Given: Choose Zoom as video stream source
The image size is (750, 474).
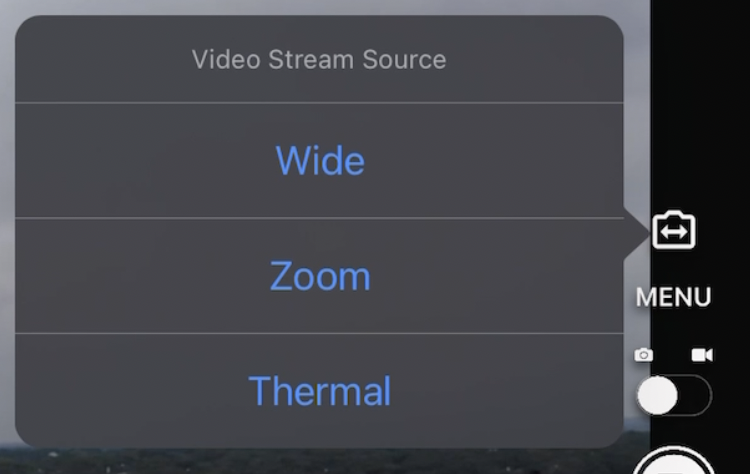Looking at the screenshot, I should (320, 276).
